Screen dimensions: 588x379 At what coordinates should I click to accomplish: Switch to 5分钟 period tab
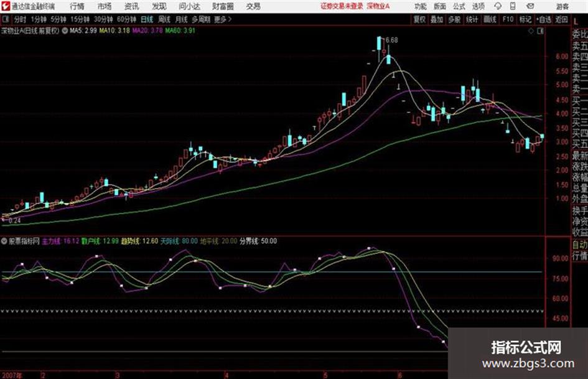[x=58, y=19]
